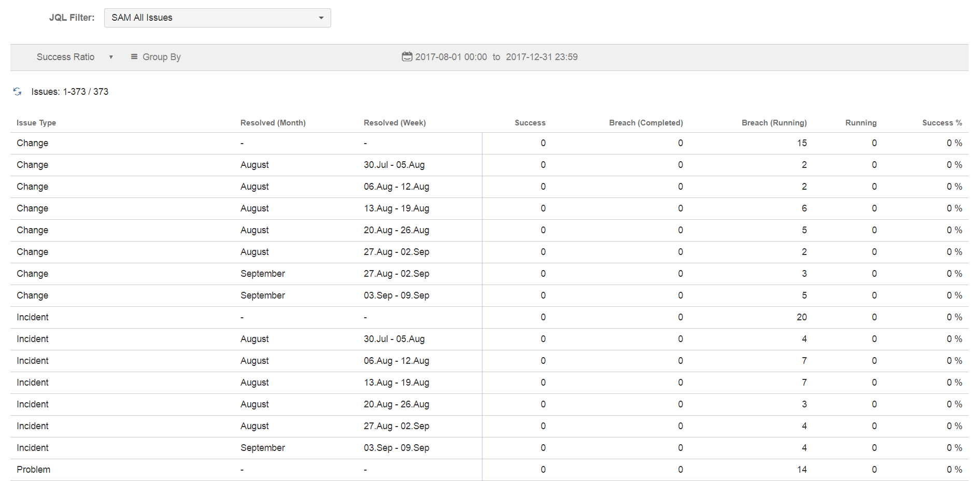Click the Group By list icon
The height and width of the screenshot is (481, 980).
[134, 56]
